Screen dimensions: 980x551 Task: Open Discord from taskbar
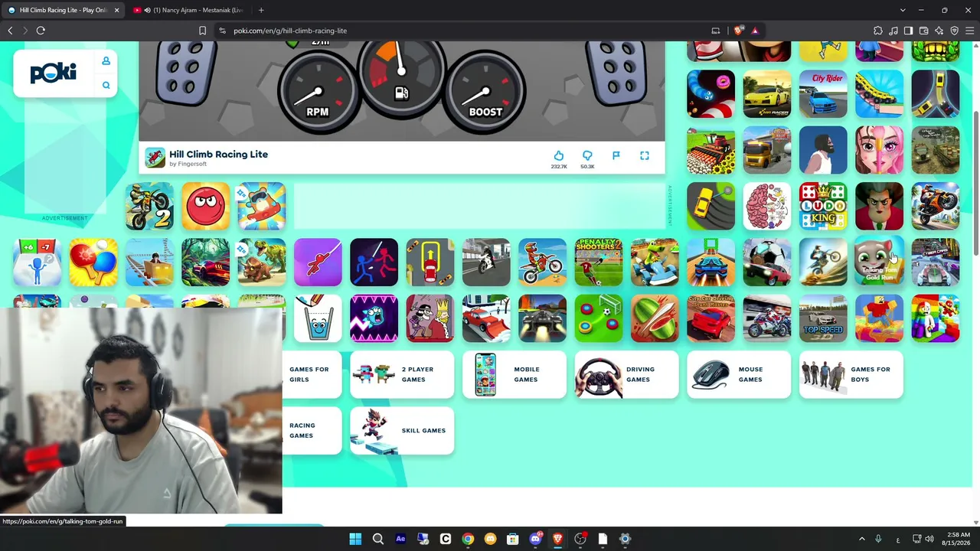click(x=535, y=539)
